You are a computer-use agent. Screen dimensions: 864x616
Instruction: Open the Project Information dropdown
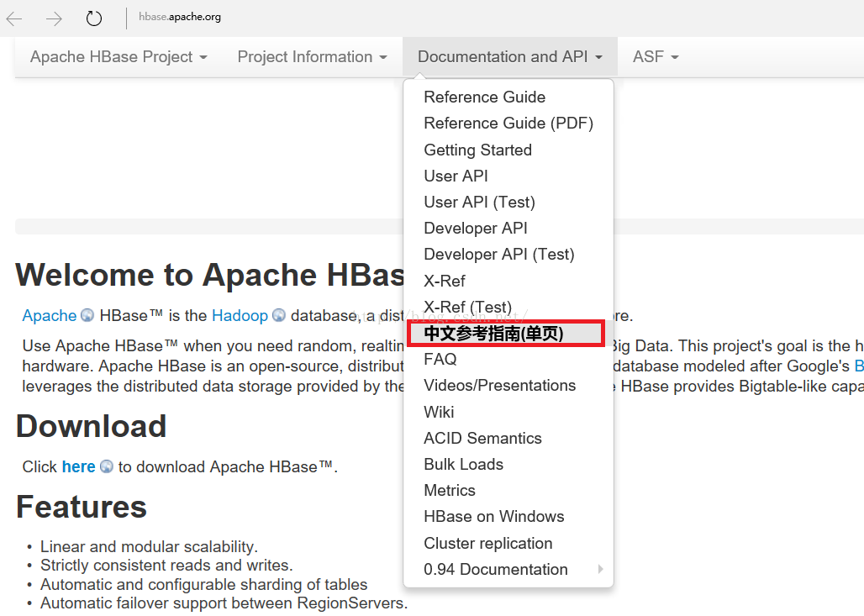[313, 57]
